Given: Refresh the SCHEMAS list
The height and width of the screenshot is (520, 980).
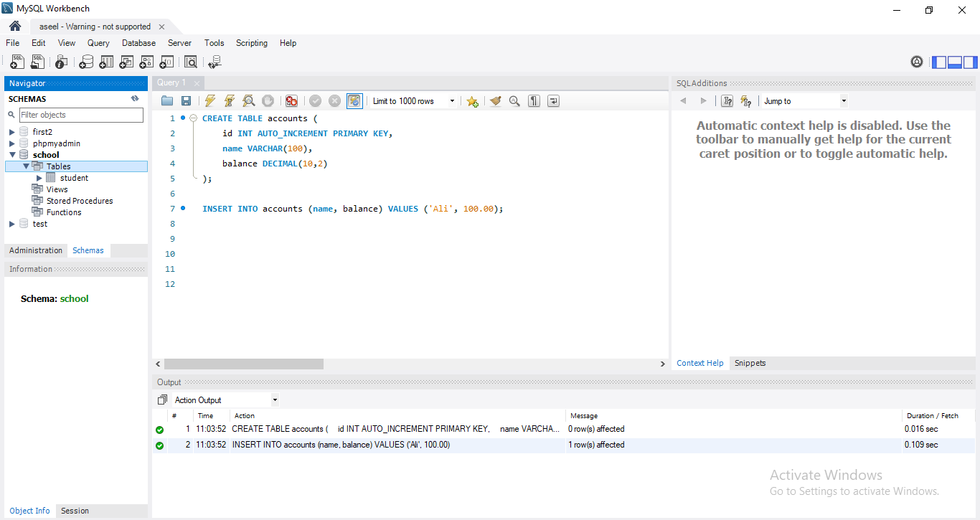Looking at the screenshot, I should coord(135,99).
